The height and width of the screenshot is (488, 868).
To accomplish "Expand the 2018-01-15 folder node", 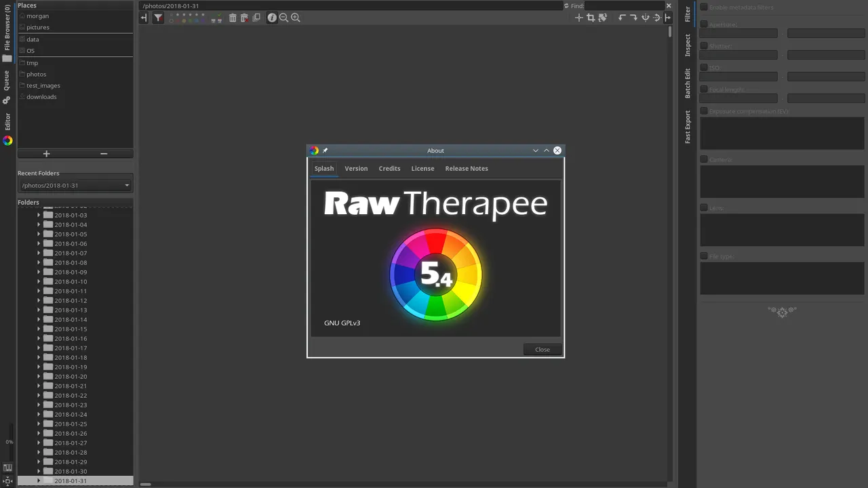I will tap(39, 329).
